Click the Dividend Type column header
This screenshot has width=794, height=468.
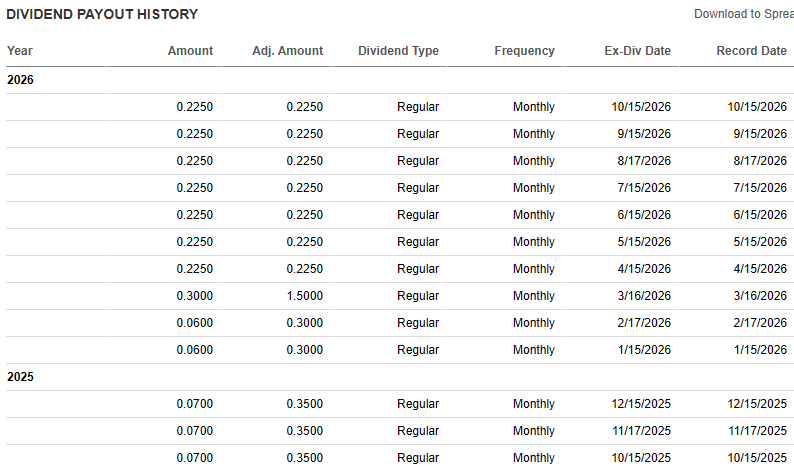click(399, 51)
